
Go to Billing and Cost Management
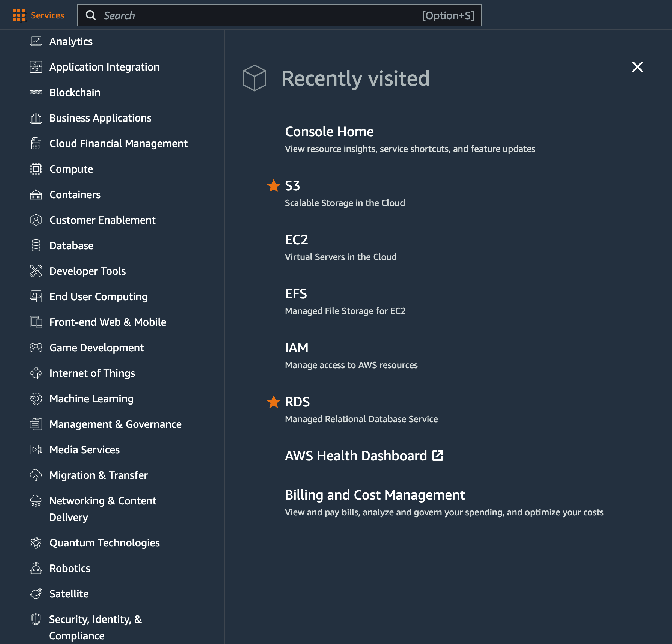pos(375,495)
